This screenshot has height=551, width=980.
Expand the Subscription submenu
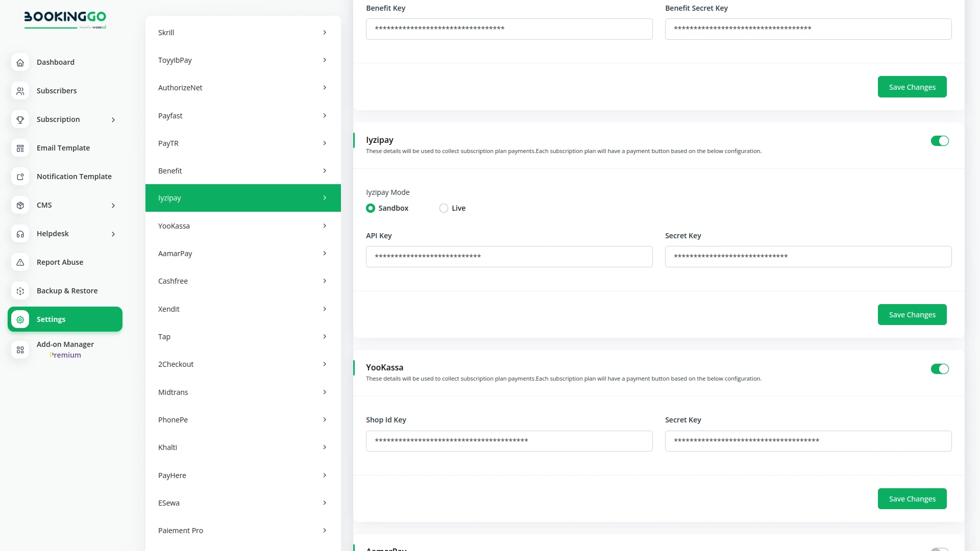(113, 119)
